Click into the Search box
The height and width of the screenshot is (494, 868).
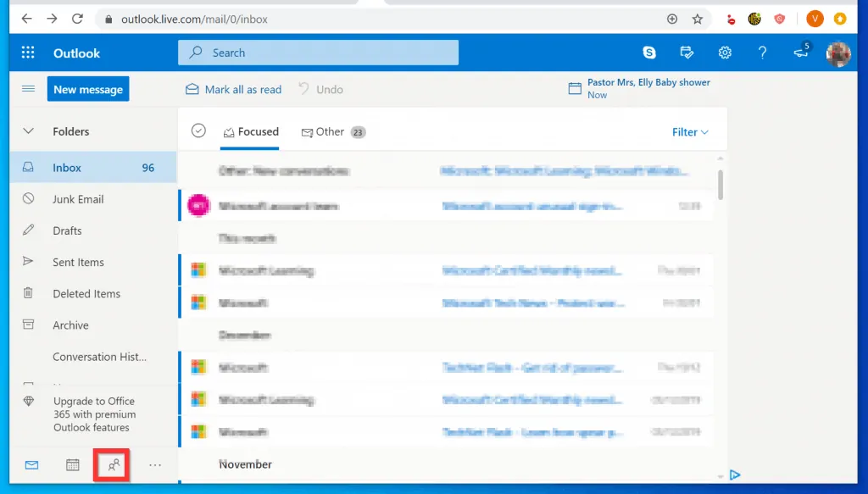click(319, 53)
